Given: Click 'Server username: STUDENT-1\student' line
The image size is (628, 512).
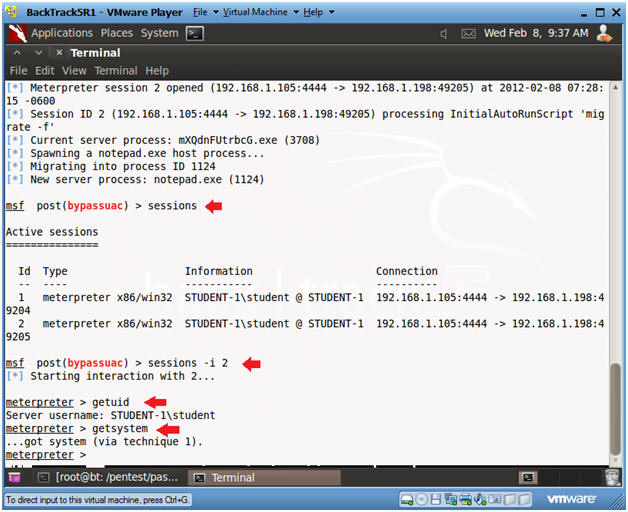Looking at the screenshot, I should (x=111, y=415).
